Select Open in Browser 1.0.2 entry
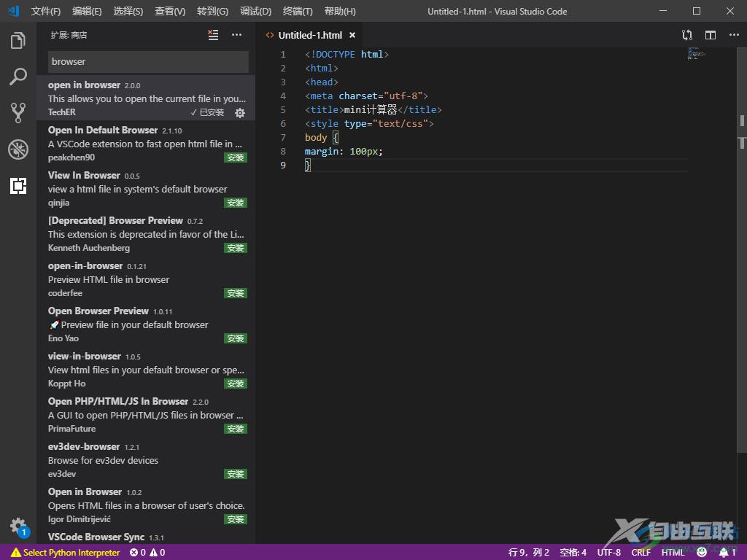Screen dimensions: 747x560 click(x=146, y=505)
